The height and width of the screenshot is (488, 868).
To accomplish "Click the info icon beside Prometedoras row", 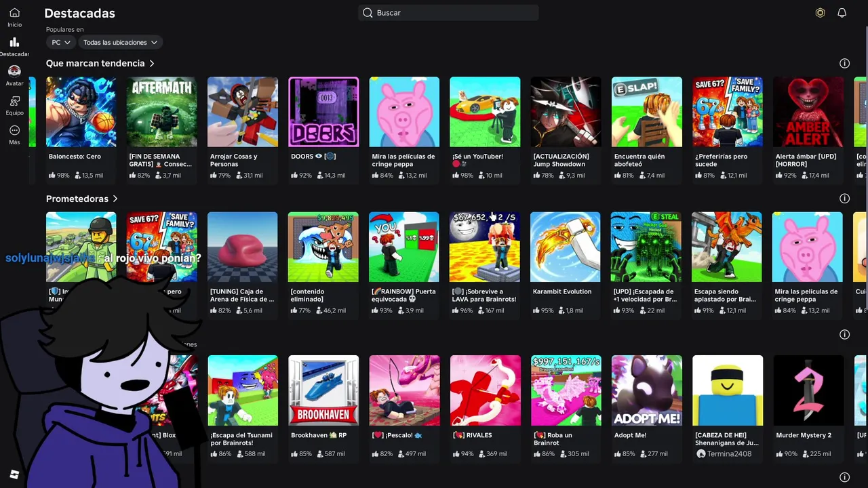I will point(844,199).
